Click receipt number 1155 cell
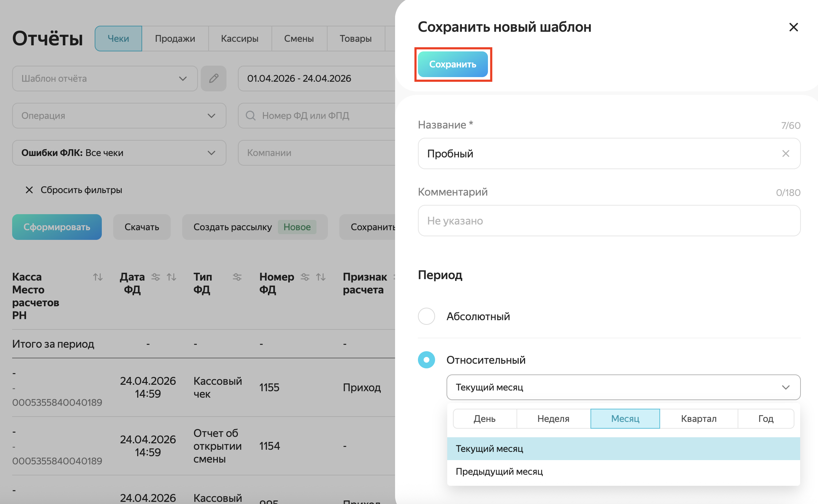This screenshot has height=504, width=818. (x=269, y=388)
